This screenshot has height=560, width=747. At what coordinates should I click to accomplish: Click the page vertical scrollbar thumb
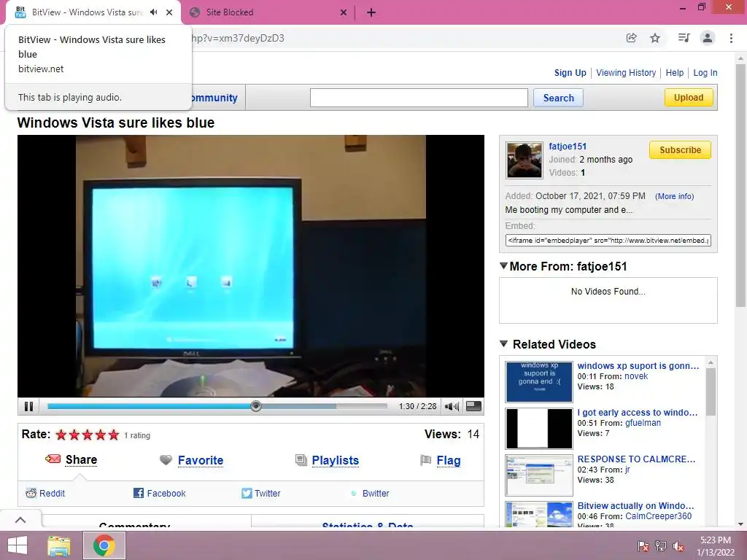740,184
